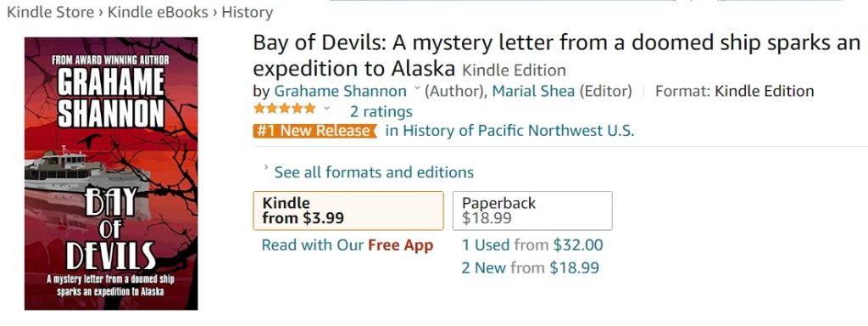Click the five-star rating icons
Image resolution: width=868 pixels, height=326 pixels.
tap(285, 108)
